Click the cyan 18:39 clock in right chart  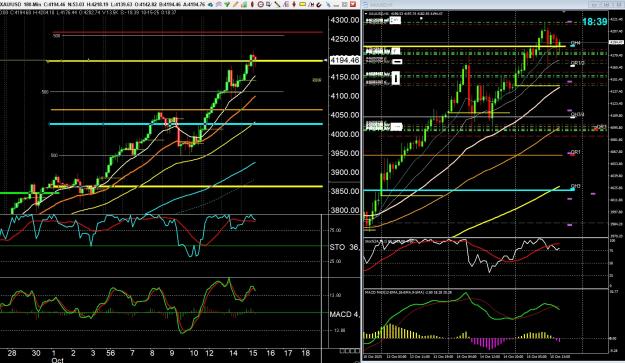[x=595, y=22]
